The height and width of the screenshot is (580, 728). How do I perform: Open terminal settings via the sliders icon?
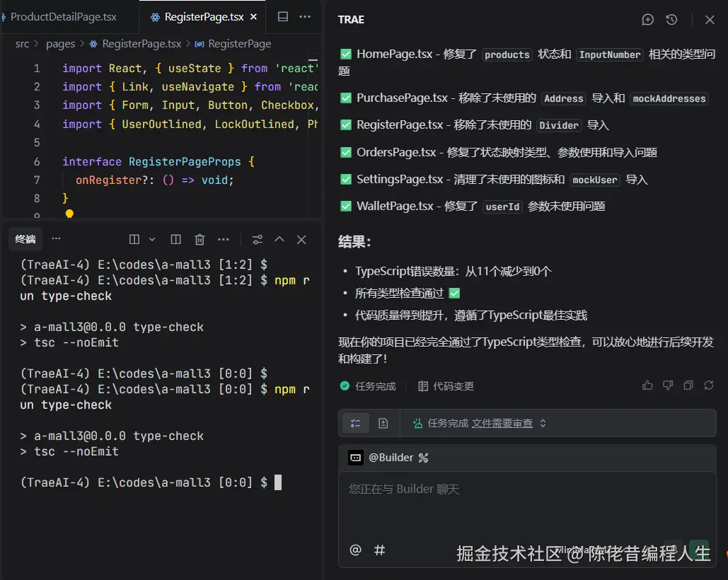click(x=258, y=239)
